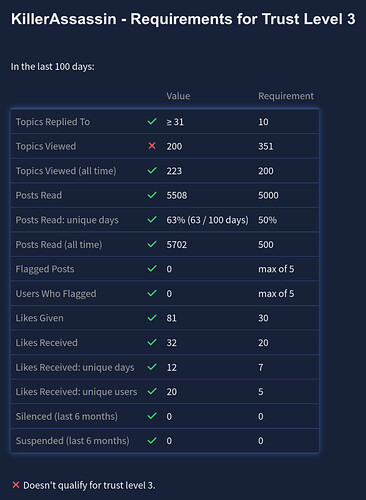
Task: Click the check icon for Suspended (last 6 months)
Action: pos(152,440)
